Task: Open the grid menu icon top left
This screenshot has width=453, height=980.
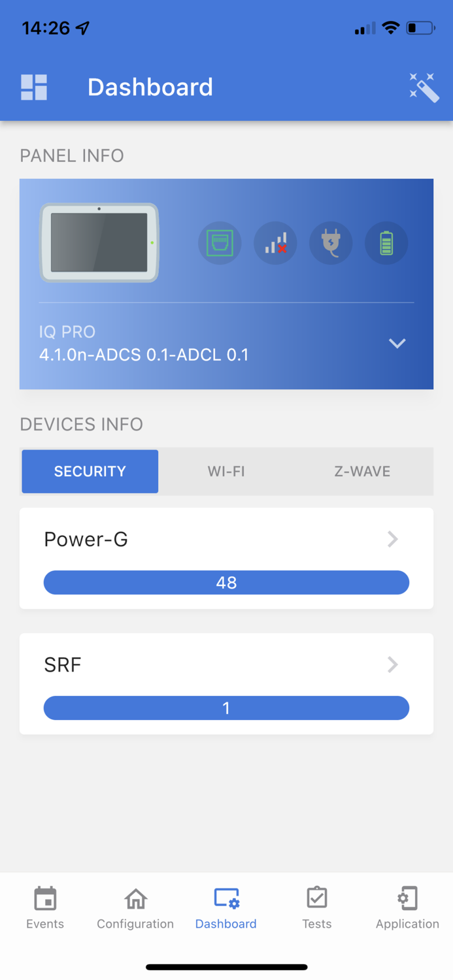Action: [33, 86]
